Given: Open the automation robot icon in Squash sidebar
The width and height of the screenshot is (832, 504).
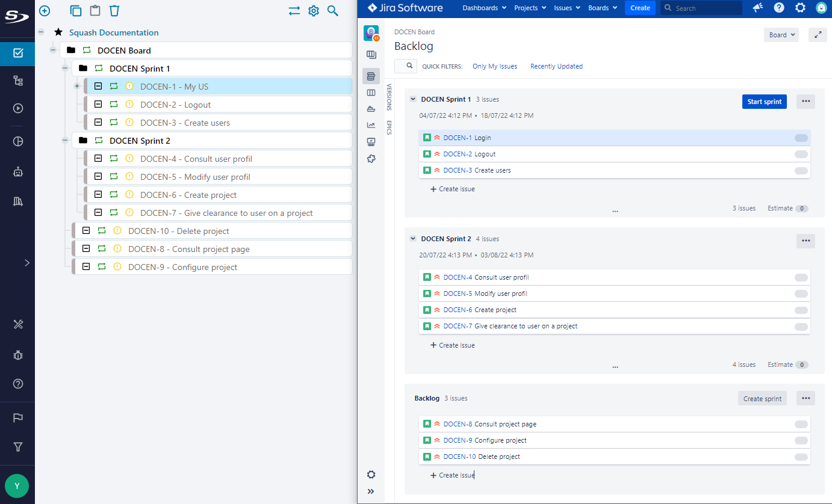Looking at the screenshot, I should pyautogui.click(x=18, y=172).
